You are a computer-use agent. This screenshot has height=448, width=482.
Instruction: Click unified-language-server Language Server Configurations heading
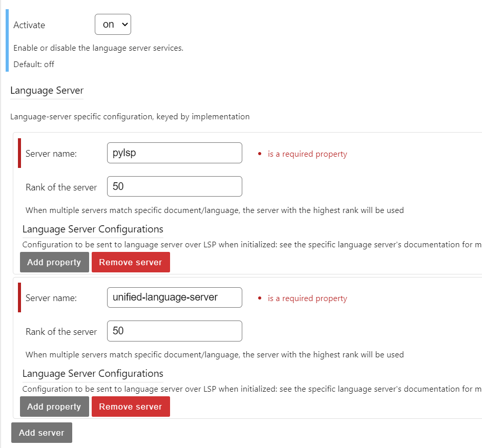93,374
